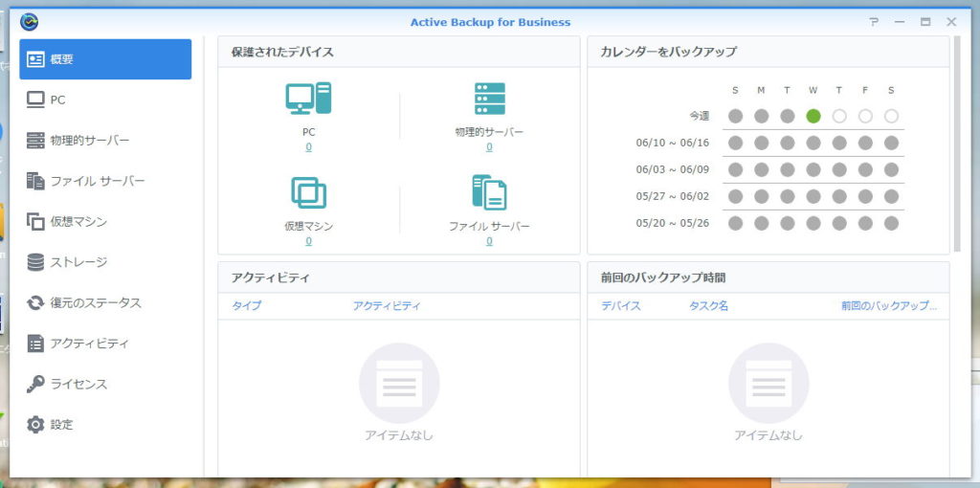Click Tuesday dot in 05/27 ~ 06/02 row

(x=788, y=196)
